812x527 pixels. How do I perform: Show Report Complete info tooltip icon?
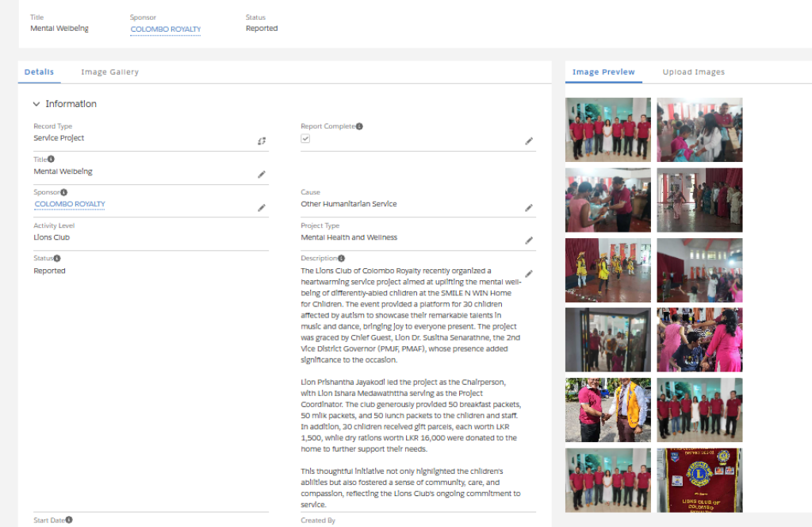pyautogui.click(x=359, y=126)
